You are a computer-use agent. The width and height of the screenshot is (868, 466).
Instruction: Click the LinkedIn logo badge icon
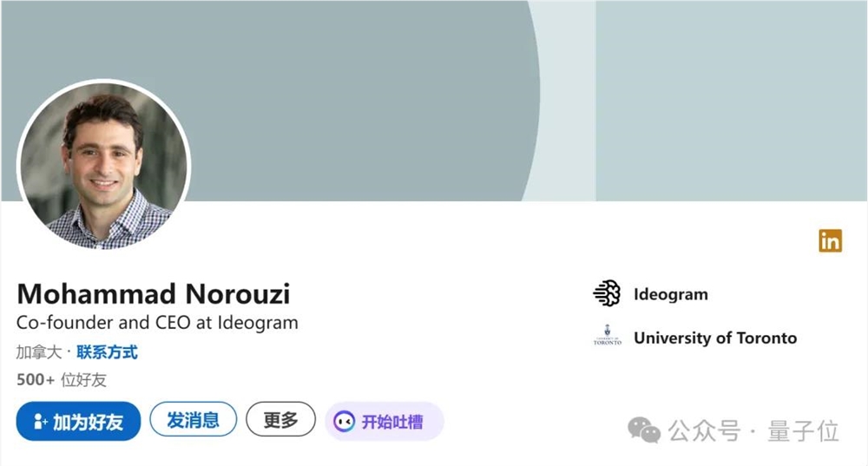coord(830,240)
